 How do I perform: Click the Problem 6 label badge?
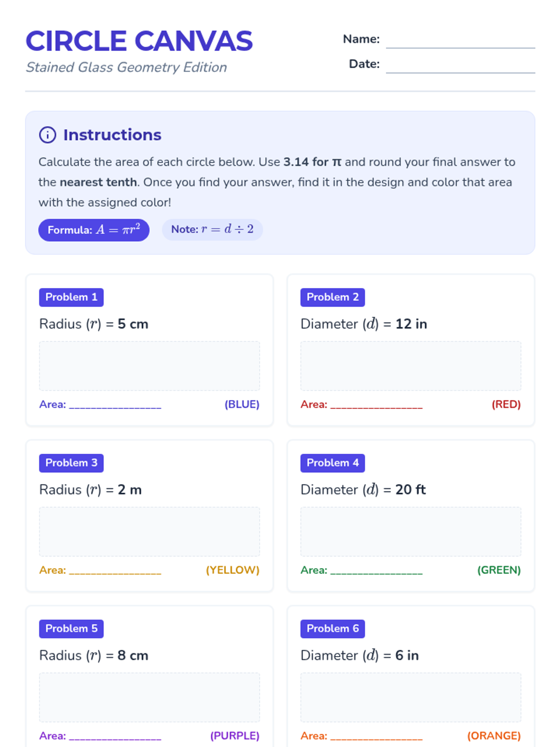[x=333, y=629]
